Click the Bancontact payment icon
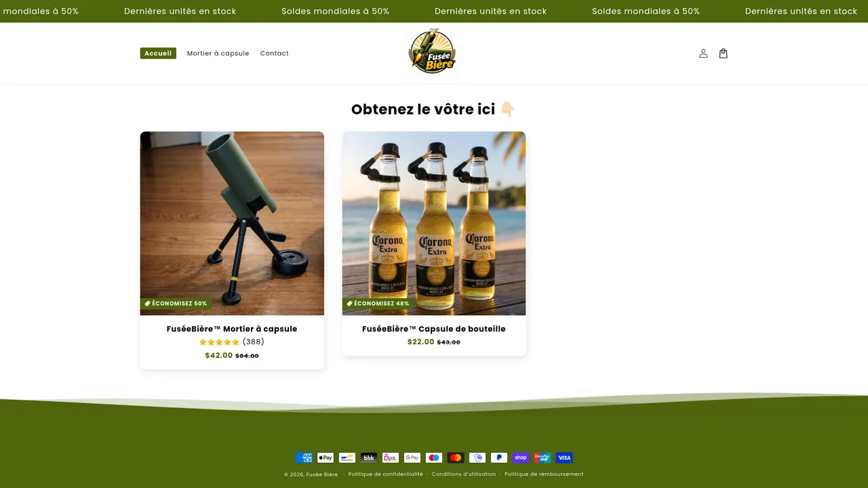Viewport: 868px width, 488px height. [x=347, y=457]
